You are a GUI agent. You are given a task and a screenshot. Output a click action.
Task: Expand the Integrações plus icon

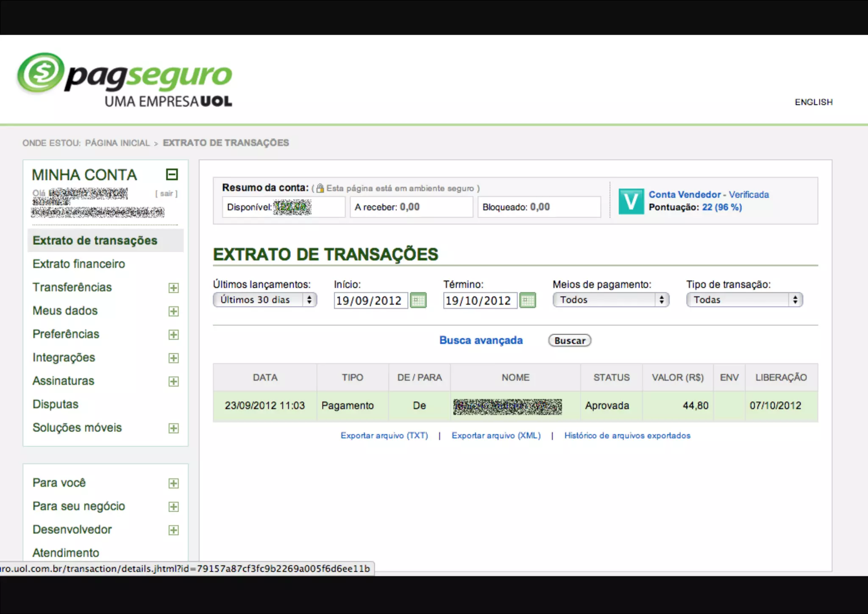[173, 358]
